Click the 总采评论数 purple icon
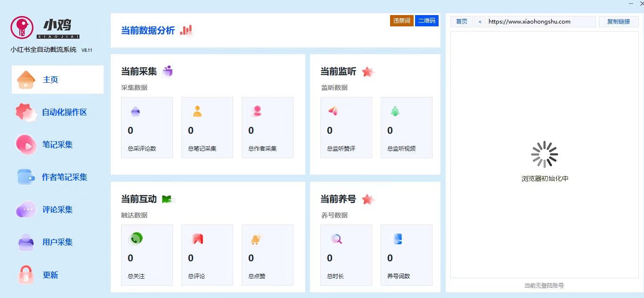Screen dimensions: 644x298 (x=135, y=112)
